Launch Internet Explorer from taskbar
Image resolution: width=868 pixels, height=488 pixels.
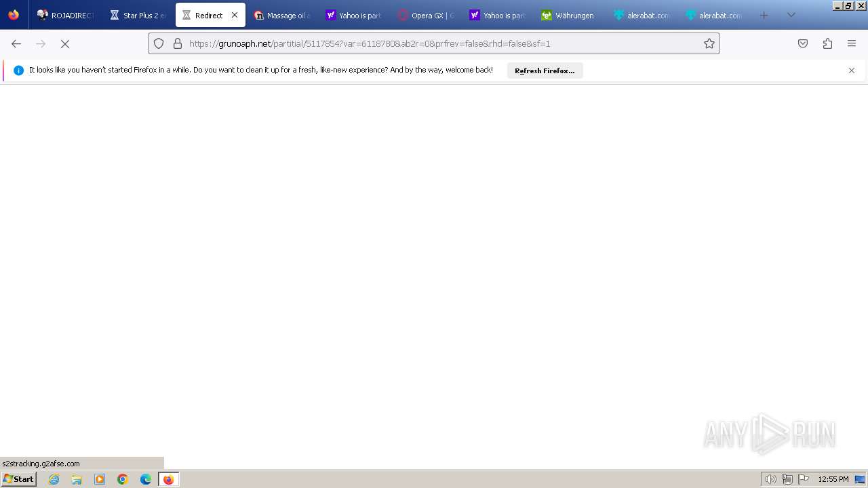click(54, 479)
